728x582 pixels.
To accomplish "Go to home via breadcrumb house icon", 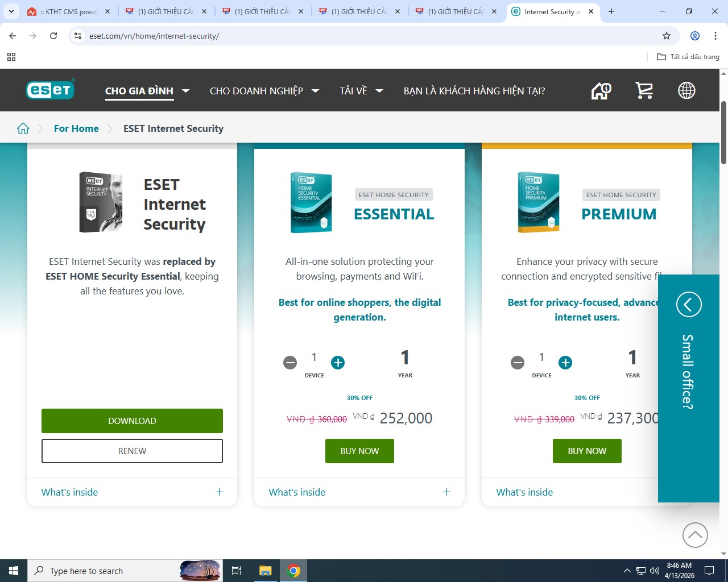I will click(23, 128).
